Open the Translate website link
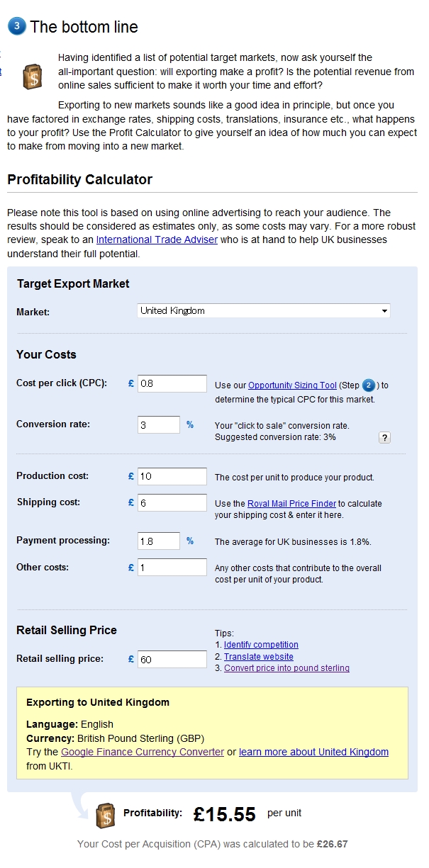 click(x=259, y=657)
